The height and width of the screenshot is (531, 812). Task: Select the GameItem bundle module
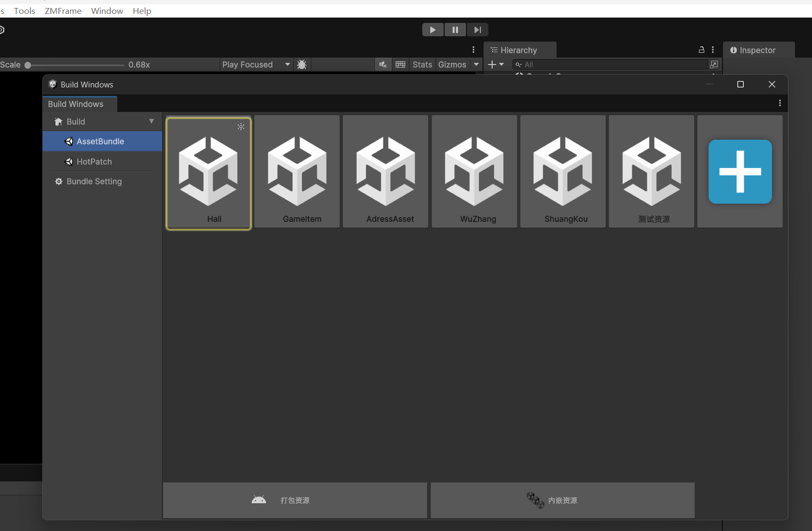(x=297, y=172)
